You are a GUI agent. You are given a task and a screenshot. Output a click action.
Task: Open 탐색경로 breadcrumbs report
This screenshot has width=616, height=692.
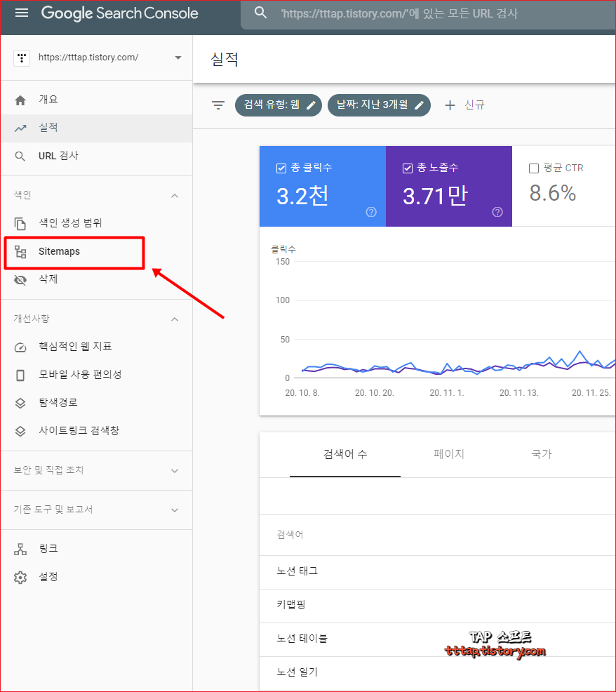[x=97, y=402]
